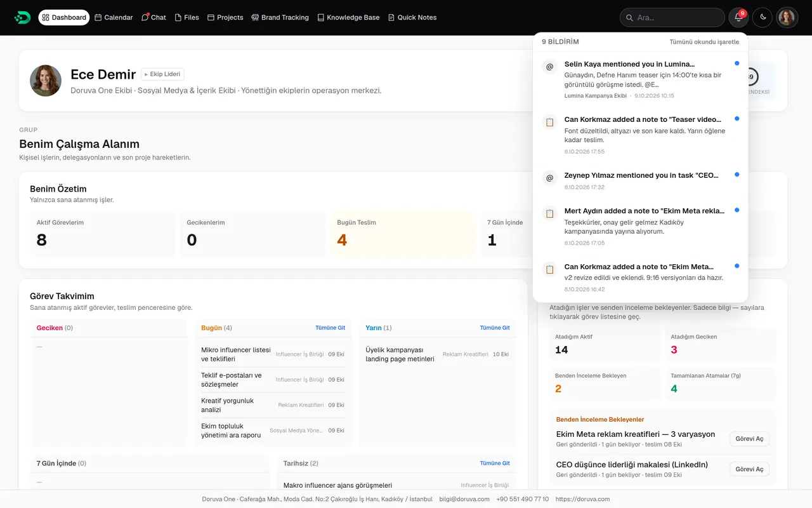812x508 pixels.
Task: Select the Benden İnceleme Bekleyen 2 card
Action: tap(605, 384)
